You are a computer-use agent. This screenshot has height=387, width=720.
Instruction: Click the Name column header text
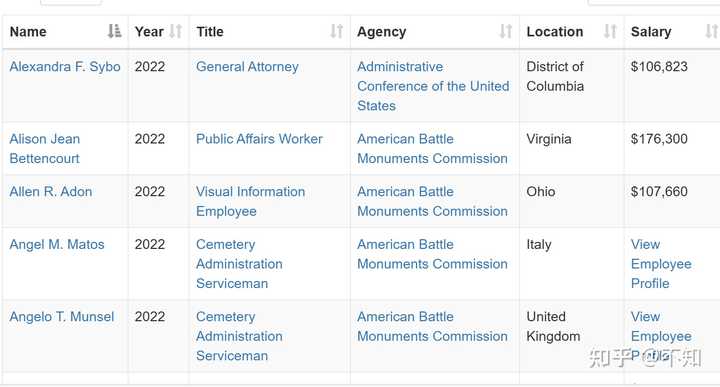click(28, 32)
